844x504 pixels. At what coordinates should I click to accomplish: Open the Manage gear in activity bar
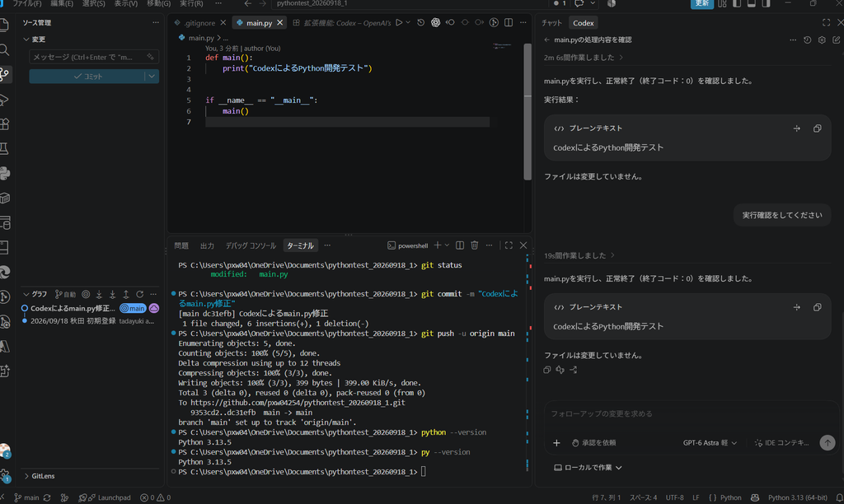(5, 475)
